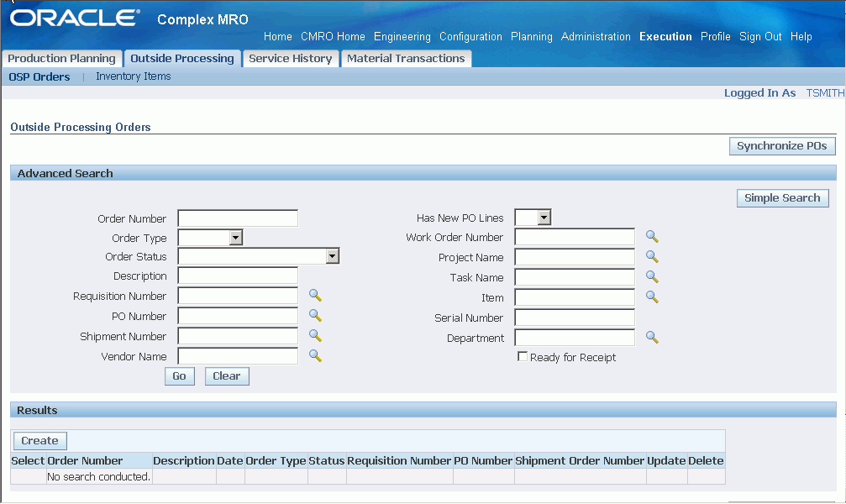Screen dimensions: 846x504
Task: Open the Planning menu link
Action: tap(532, 37)
